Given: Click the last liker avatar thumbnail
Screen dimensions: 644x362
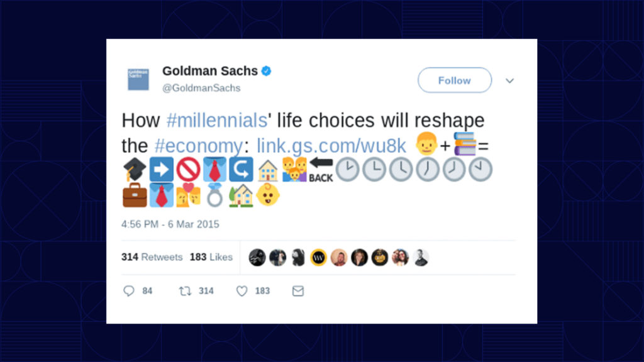Looking at the screenshot, I should click(421, 258).
